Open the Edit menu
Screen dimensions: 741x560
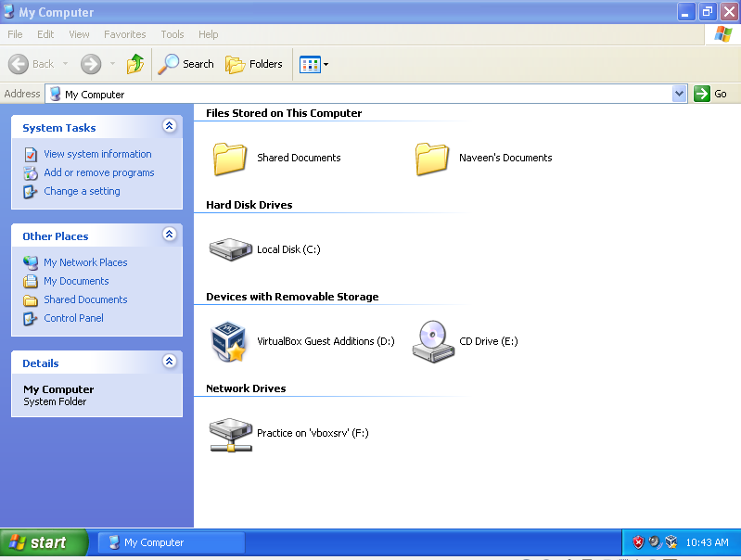(45, 34)
